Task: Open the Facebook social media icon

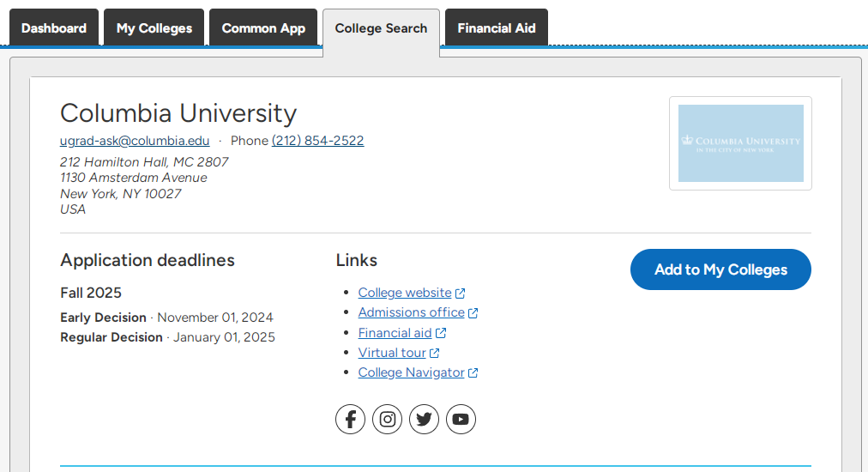Action: click(x=351, y=420)
